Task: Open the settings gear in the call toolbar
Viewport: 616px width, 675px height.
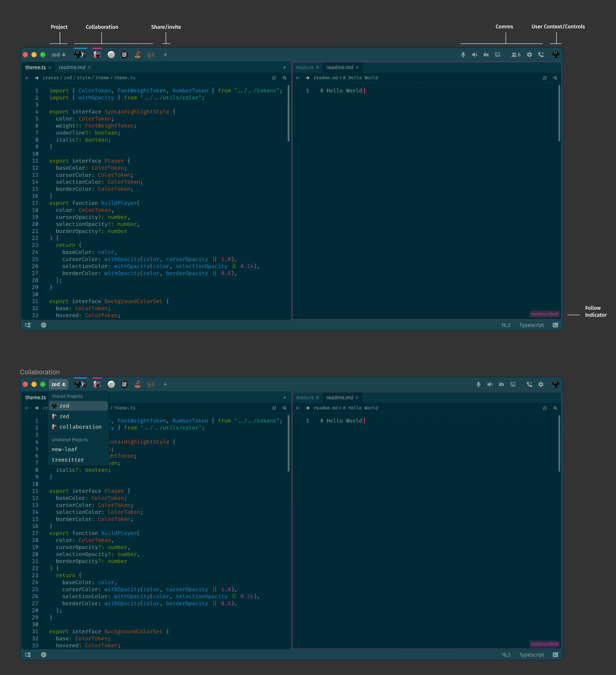Action: point(529,55)
